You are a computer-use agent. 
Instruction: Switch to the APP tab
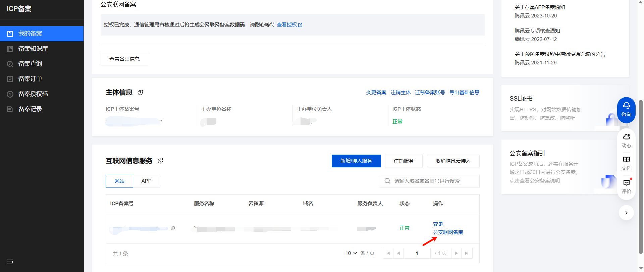coord(147,181)
